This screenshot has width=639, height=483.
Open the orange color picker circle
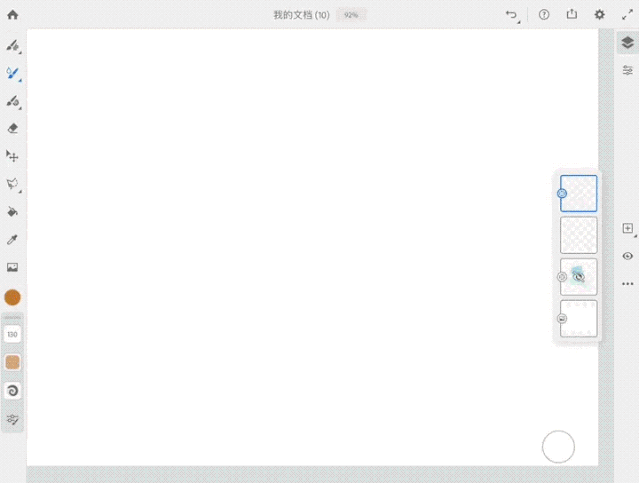[13, 298]
